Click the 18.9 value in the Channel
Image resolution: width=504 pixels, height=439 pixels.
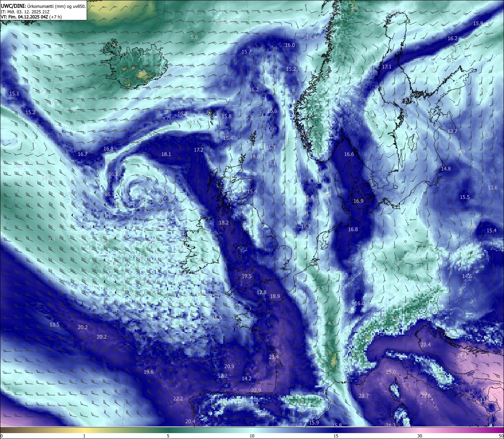coord(275,296)
